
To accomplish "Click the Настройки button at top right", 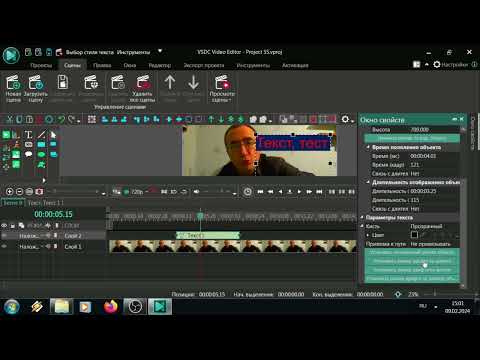I will click(451, 65).
